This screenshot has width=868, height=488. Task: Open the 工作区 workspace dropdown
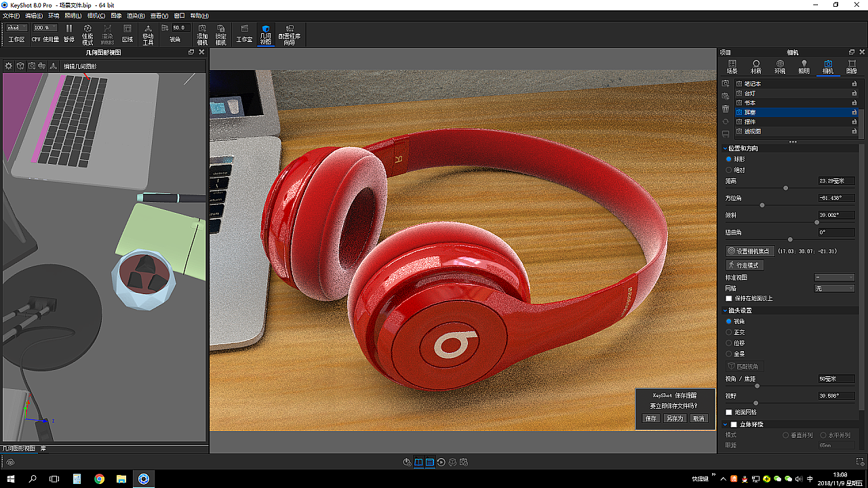pyautogui.click(x=17, y=28)
